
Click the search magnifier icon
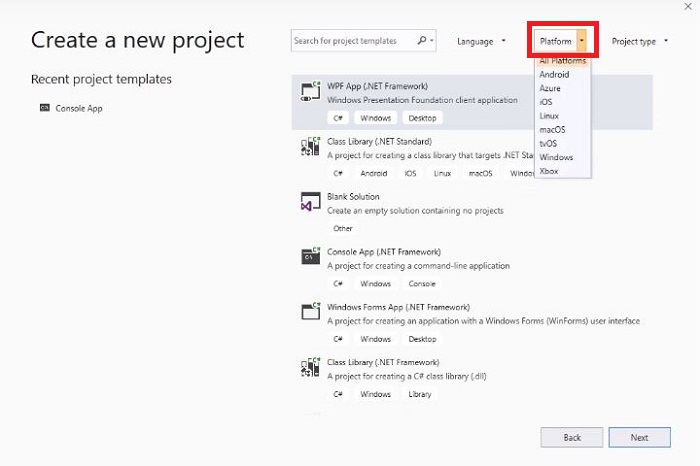(422, 41)
